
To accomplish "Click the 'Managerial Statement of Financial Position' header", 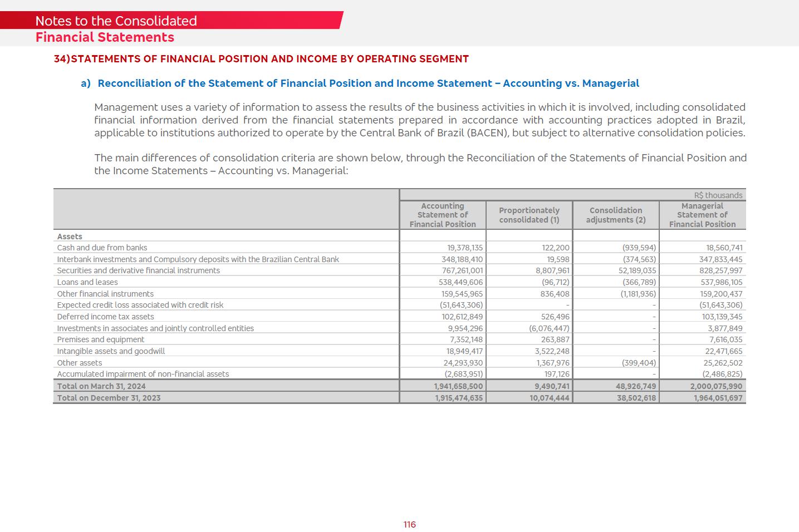I will 702,215.
